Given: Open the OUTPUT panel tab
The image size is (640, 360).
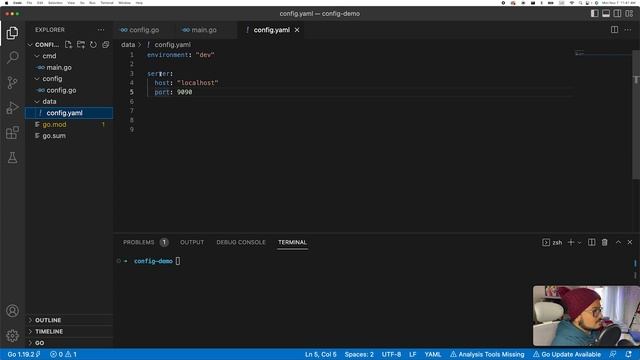Looking at the screenshot, I should point(192,242).
